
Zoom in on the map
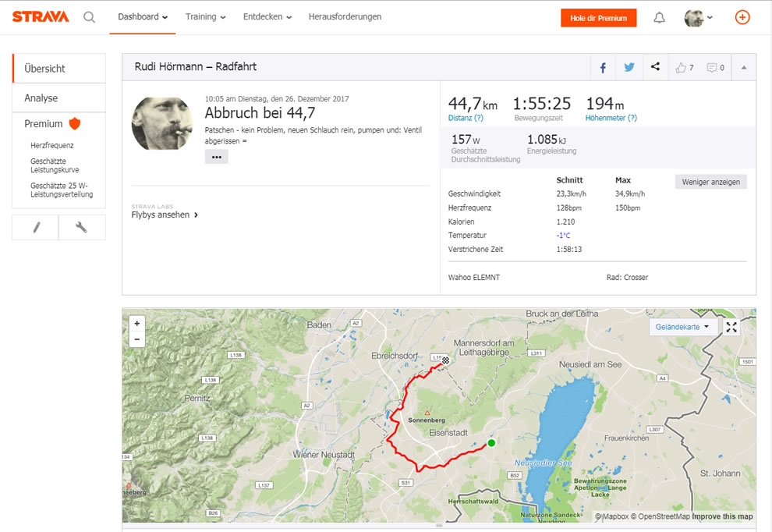coord(137,324)
